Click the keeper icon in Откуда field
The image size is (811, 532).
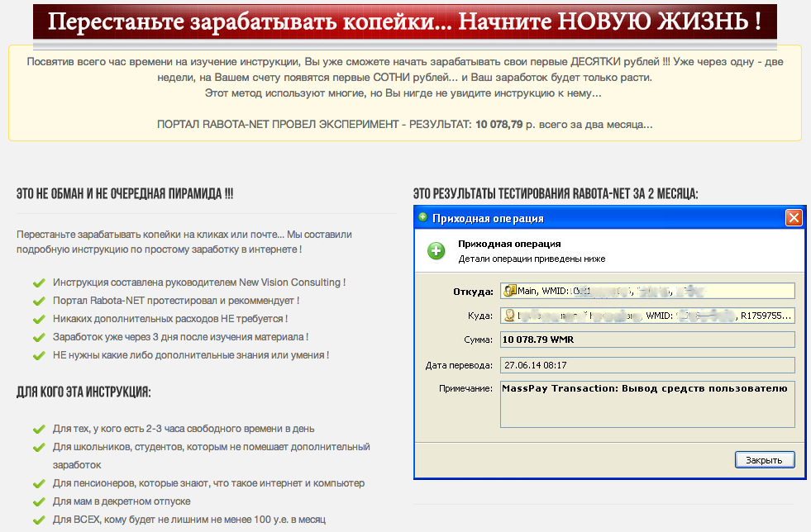[509, 291]
